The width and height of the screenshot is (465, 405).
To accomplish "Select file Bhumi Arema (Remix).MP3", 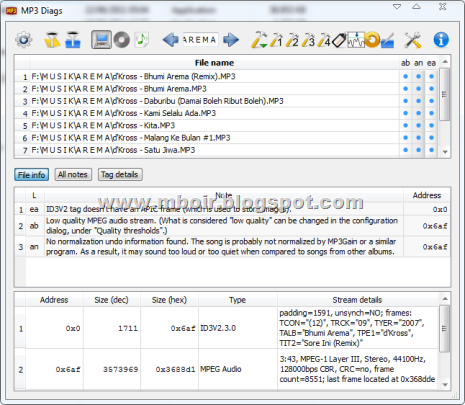I will click(214, 76).
